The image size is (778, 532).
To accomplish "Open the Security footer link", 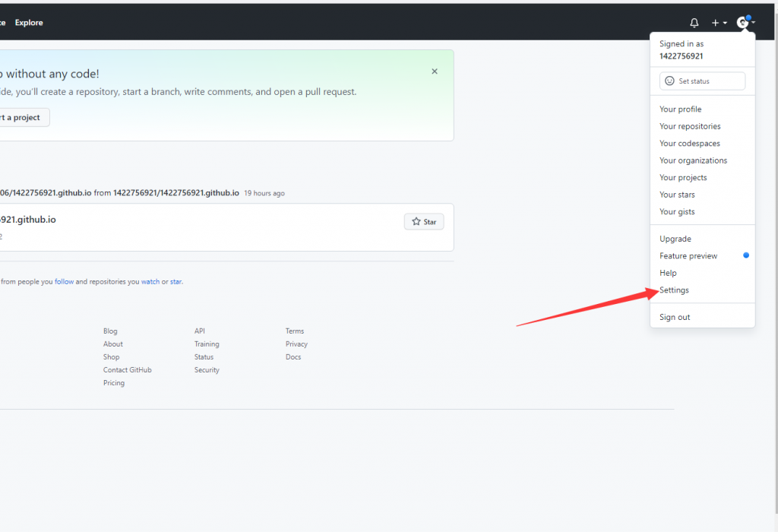I will point(207,369).
